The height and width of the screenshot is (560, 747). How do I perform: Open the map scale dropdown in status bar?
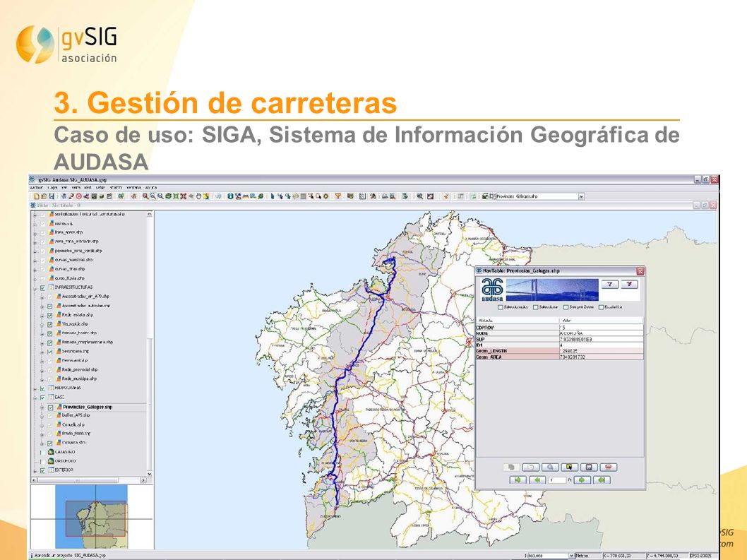[x=572, y=556]
